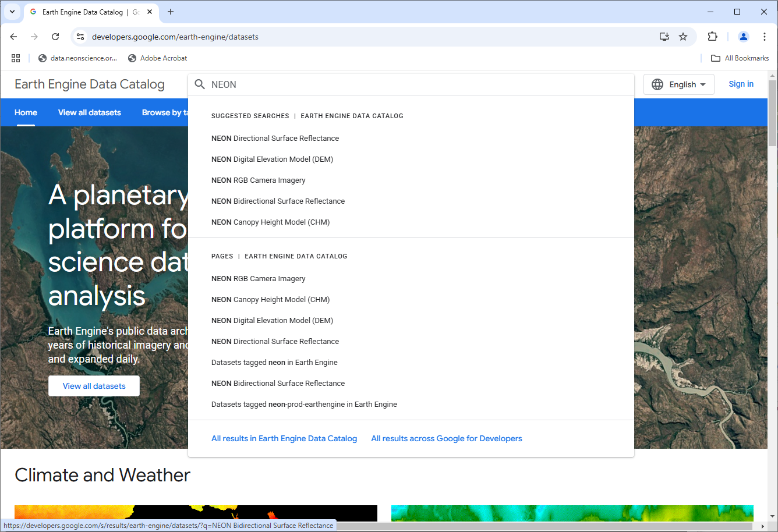
Task: Choose suggested search NEON Canopy Height Model (CHM)
Action: (x=270, y=222)
